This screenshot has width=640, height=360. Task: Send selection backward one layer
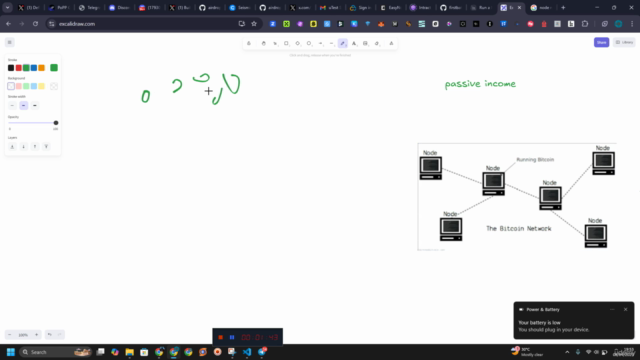(24, 147)
